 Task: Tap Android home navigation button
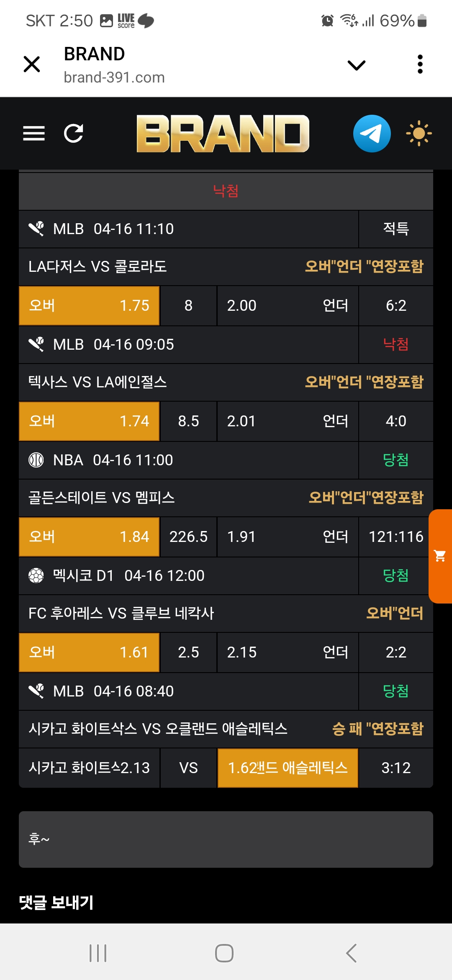(x=224, y=953)
